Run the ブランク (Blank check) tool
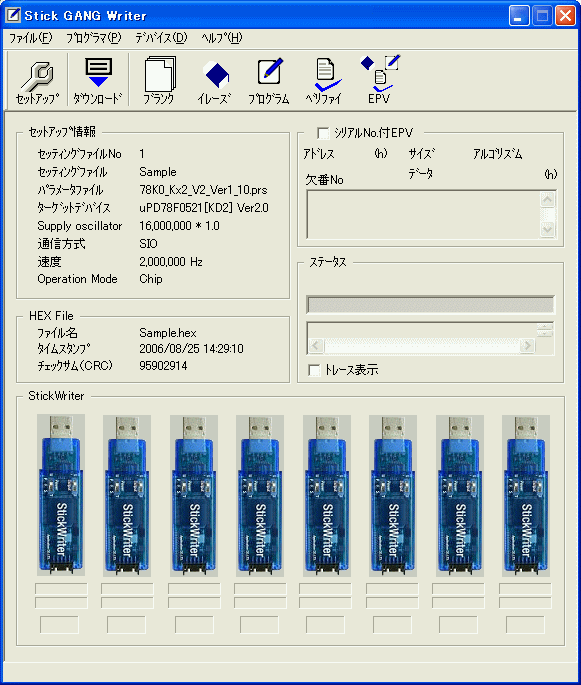This screenshot has width=581, height=685. (159, 81)
